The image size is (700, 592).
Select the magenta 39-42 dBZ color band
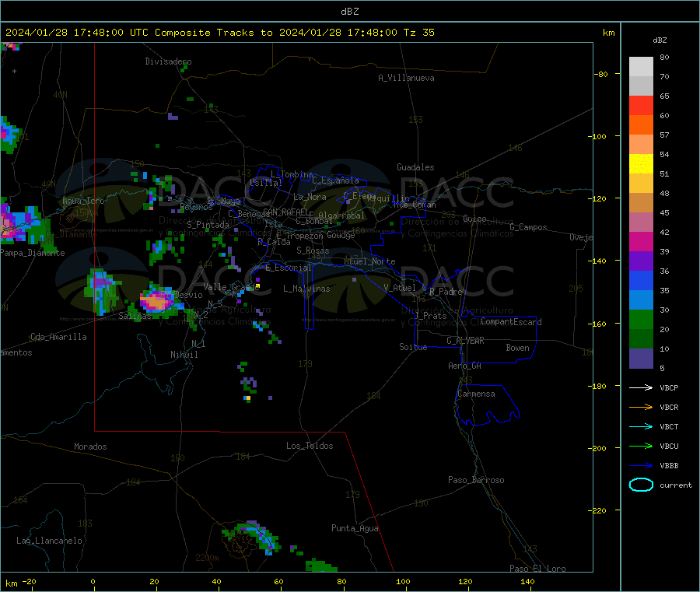[x=641, y=241]
